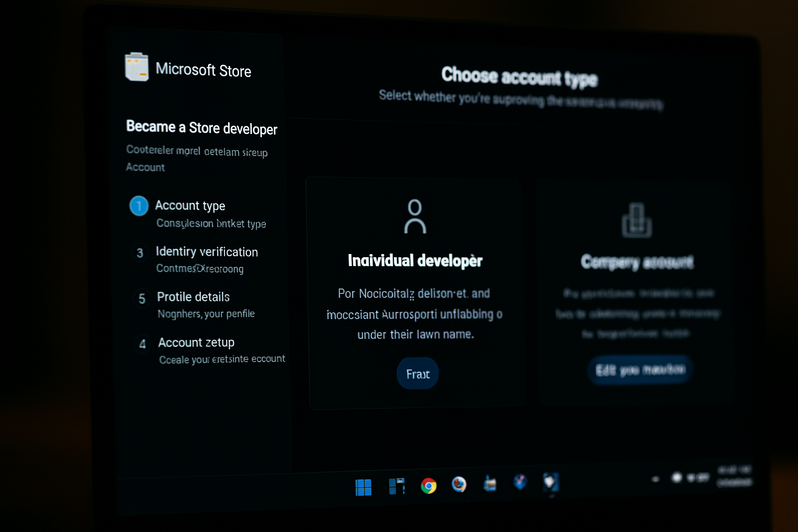This screenshot has width=798, height=532.
Task: Click 'Nognhers, your penfile' subtitle
Action: [206, 314]
